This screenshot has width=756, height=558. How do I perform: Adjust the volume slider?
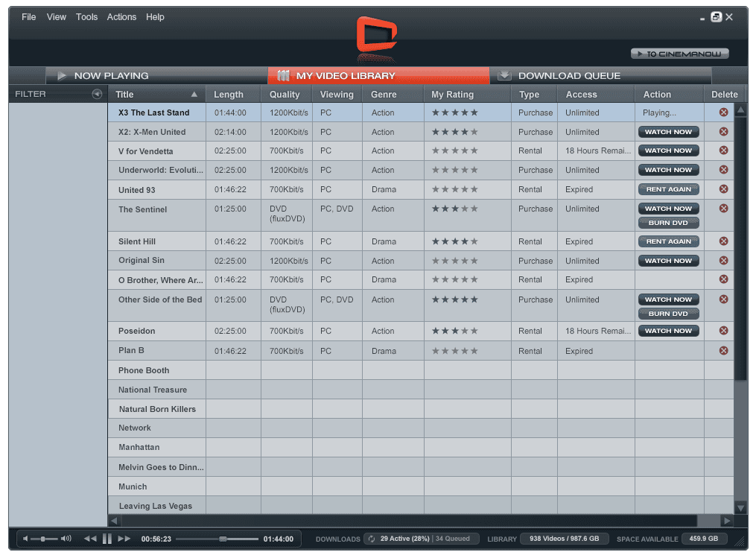coord(44,539)
